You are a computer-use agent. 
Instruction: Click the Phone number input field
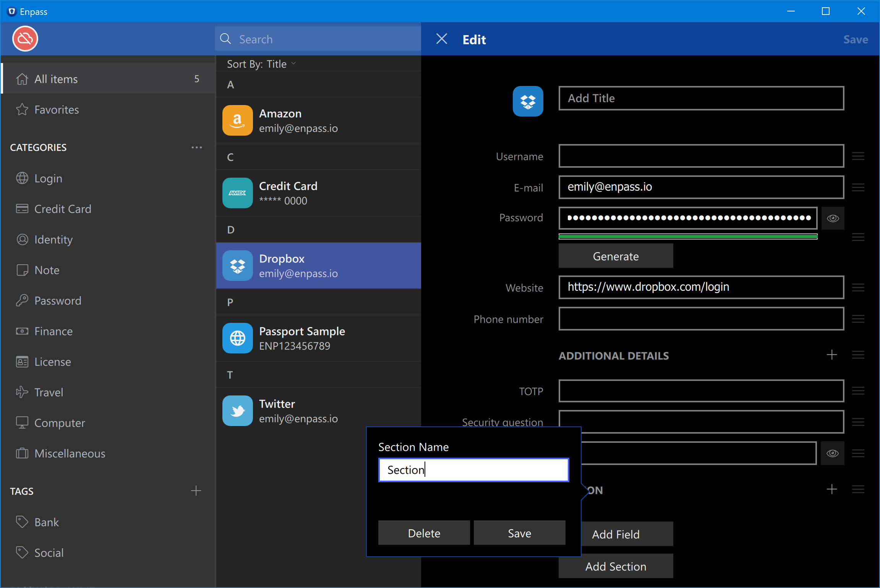pos(701,319)
